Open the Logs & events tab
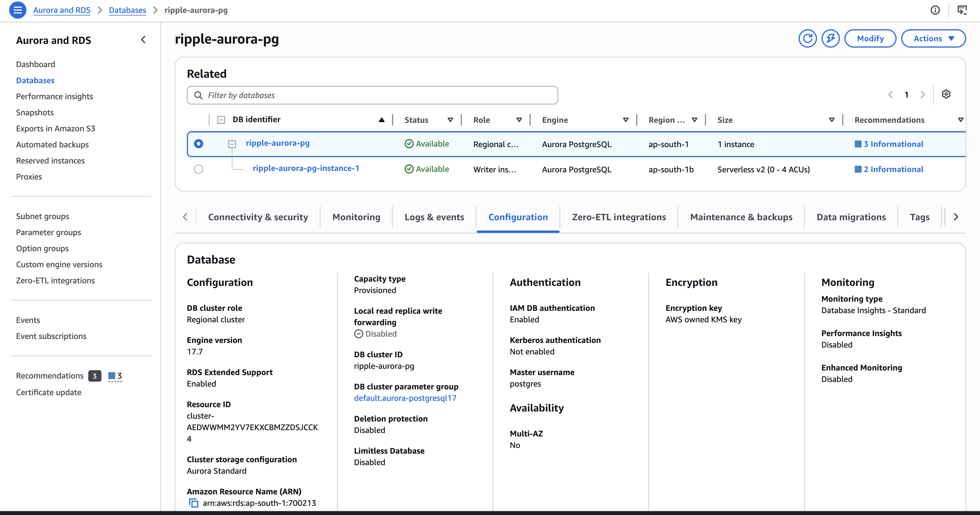Image resolution: width=980 pixels, height=515 pixels. pyautogui.click(x=434, y=217)
